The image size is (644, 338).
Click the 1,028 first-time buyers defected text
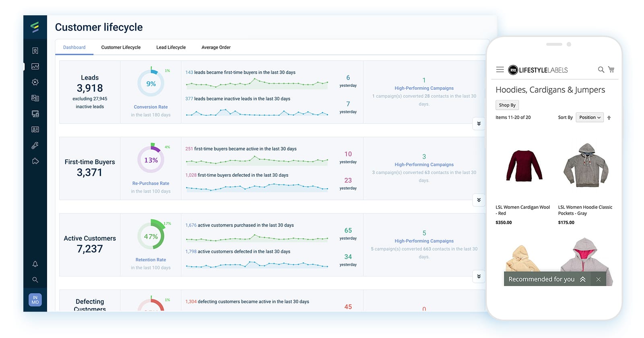tap(237, 175)
